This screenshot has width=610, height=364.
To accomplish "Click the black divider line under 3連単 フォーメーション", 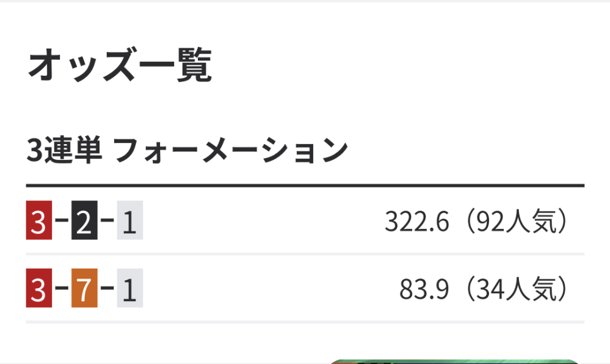I will coord(305,185).
